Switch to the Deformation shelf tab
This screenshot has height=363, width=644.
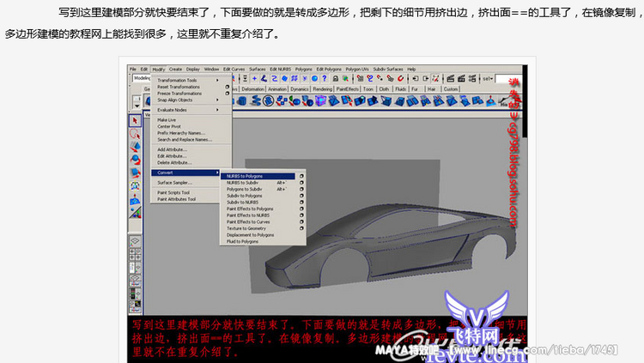tap(252, 88)
